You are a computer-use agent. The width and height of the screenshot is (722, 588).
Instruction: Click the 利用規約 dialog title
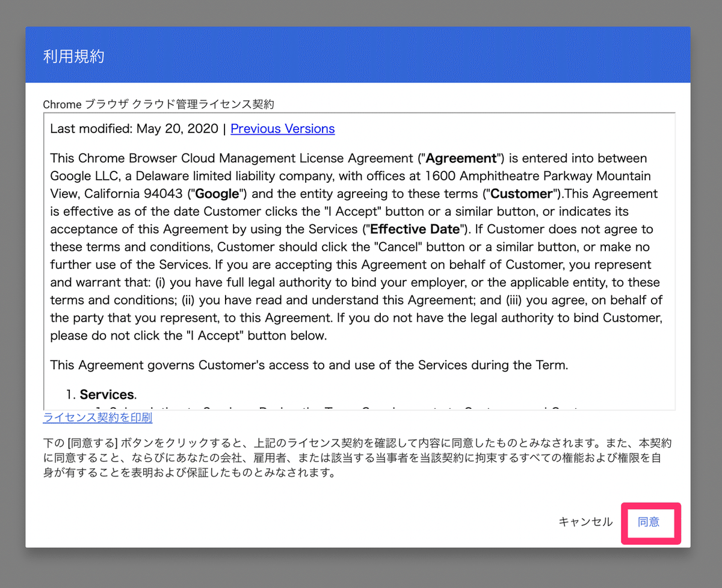[x=73, y=57]
